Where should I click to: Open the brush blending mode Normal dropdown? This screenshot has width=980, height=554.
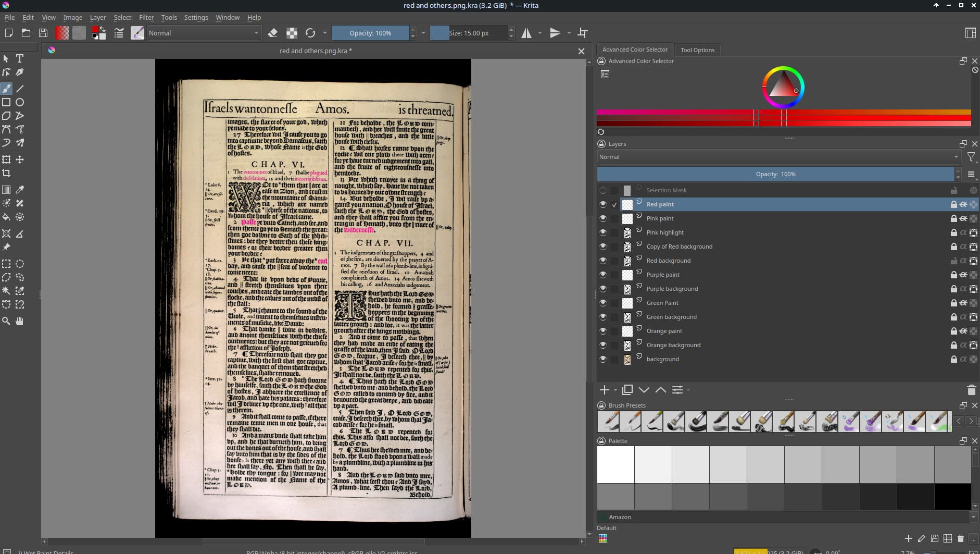204,33
